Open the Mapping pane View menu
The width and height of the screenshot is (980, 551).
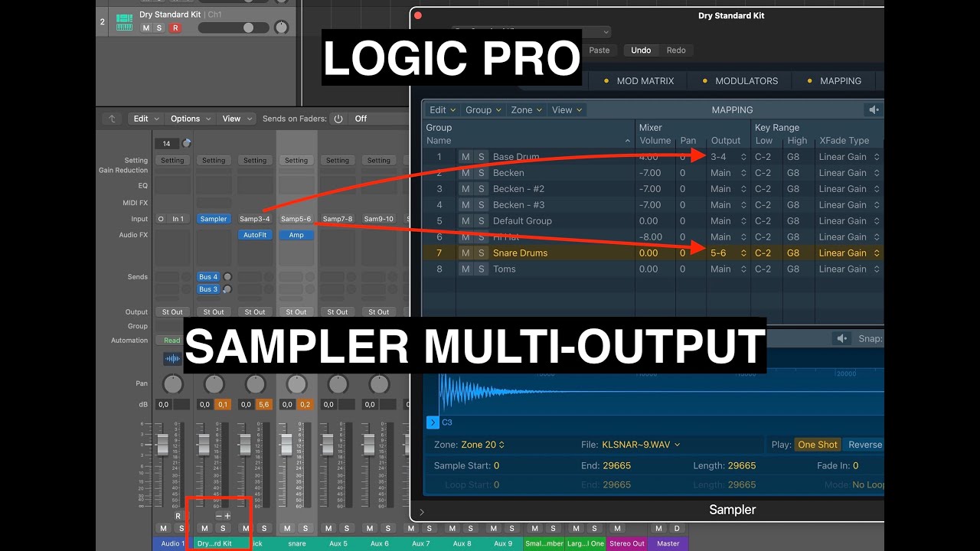point(567,110)
